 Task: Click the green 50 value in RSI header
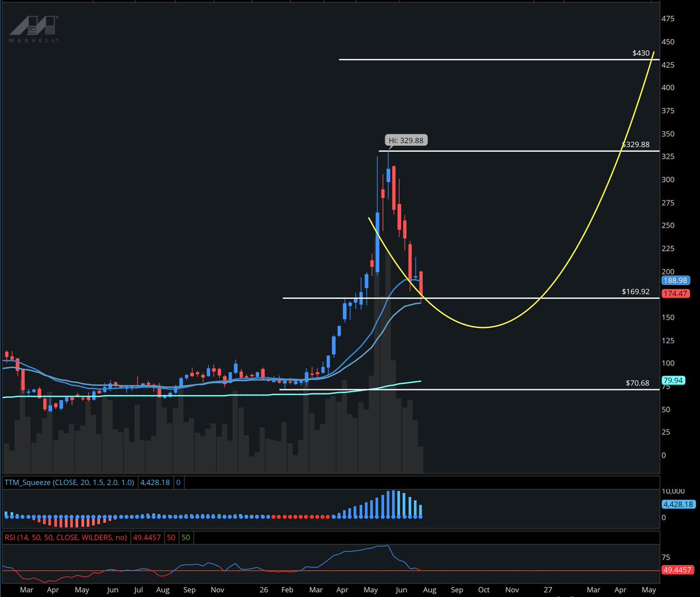pos(186,537)
